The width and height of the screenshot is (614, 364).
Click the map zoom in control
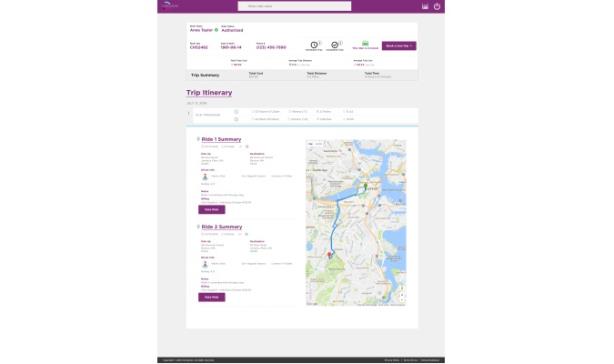click(402, 295)
